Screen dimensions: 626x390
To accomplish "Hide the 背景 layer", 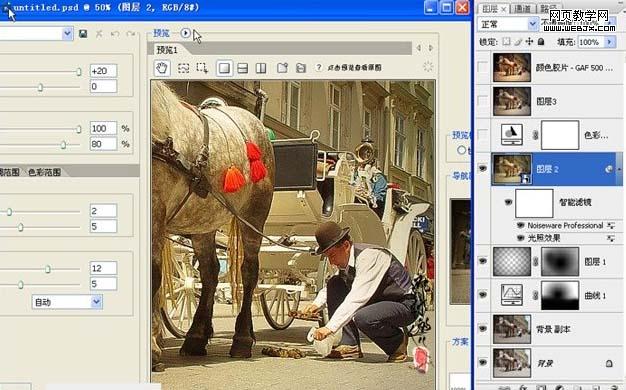I will (483, 362).
